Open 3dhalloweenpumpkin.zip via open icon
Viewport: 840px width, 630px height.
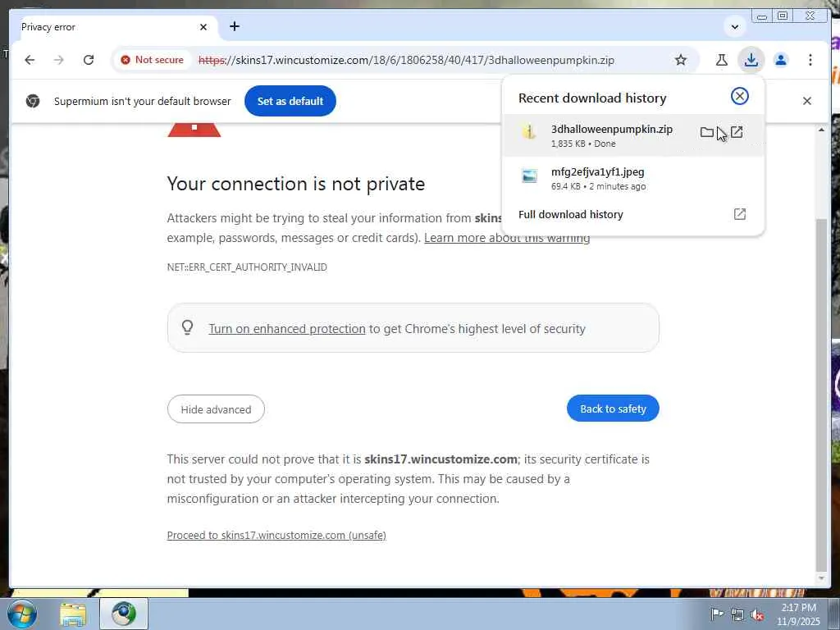tap(737, 132)
